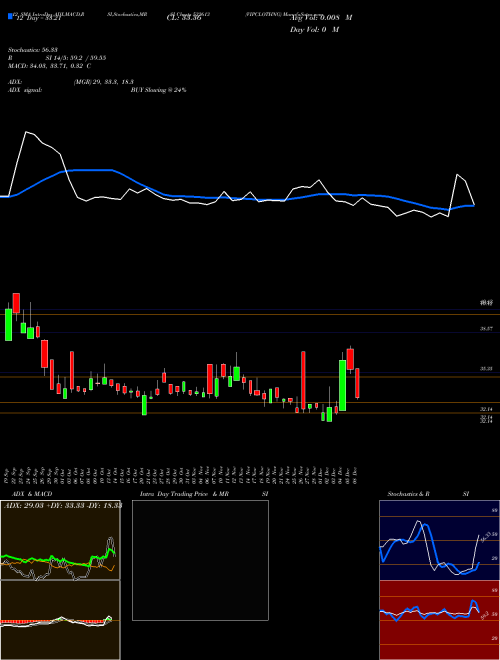Click the 'Day Vol: 0 M' label

314,30
